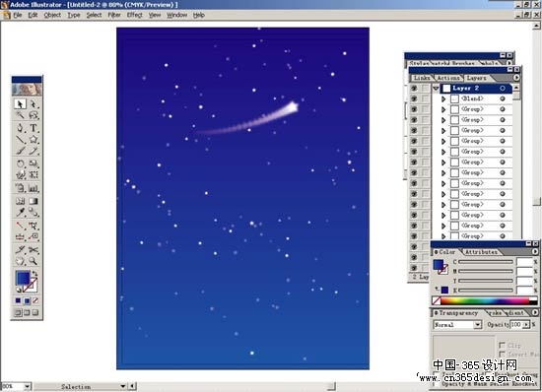Image resolution: width=542 pixels, height=392 pixels.
Task: Choose the Magic Wand tool
Action: point(21,115)
